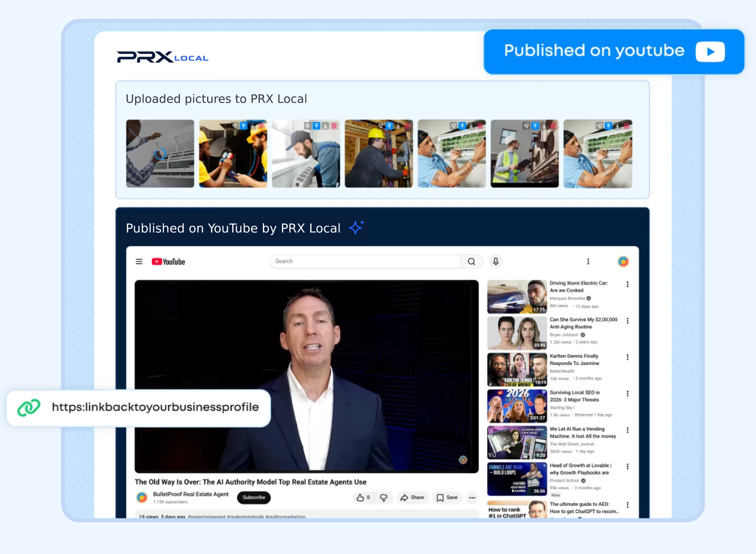Open Can She Survive Anti-Aging Routine thumbnail
The width and height of the screenshot is (756, 554).
pos(517,333)
